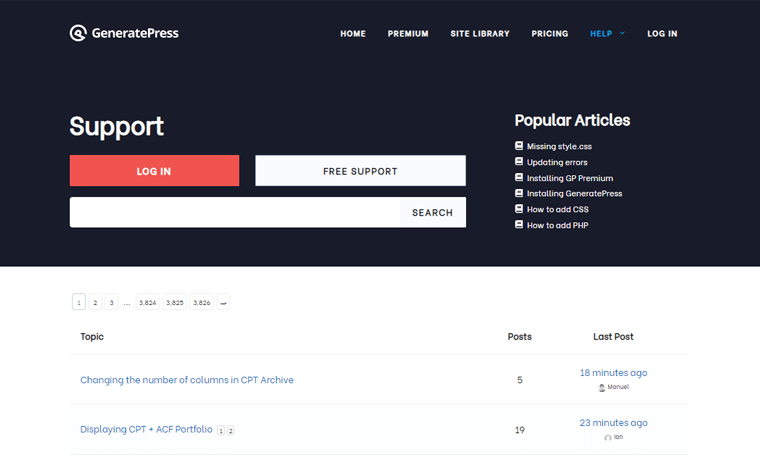Open the Premium menu item
Viewport: 760px width, 460px height.
[x=408, y=33]
